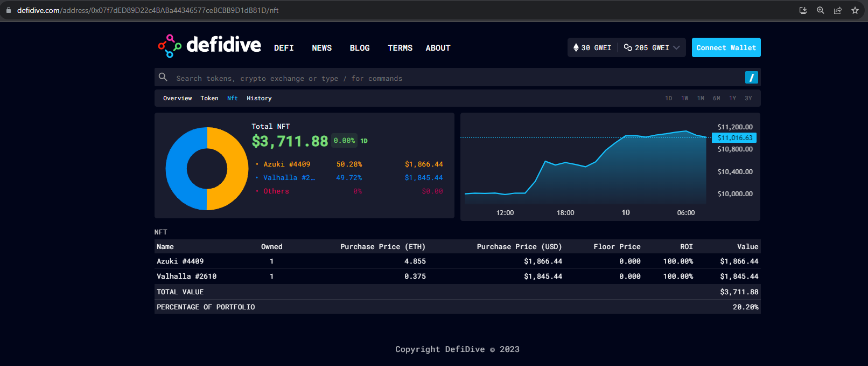868x366 pixels.
Task: Bookmark this page with the star icon
Action: (855, 10)
